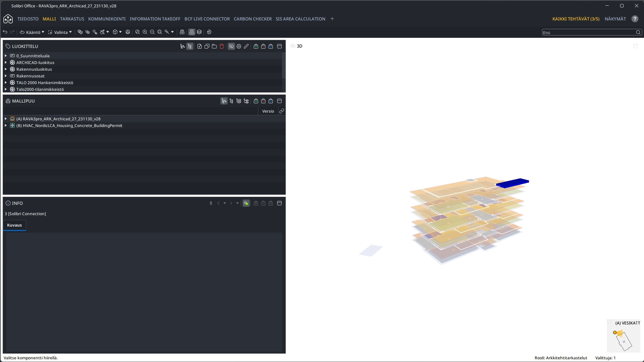Click the red trash icon in Luokittelu
The image size is (644, 362).
[x=222, y=47]
